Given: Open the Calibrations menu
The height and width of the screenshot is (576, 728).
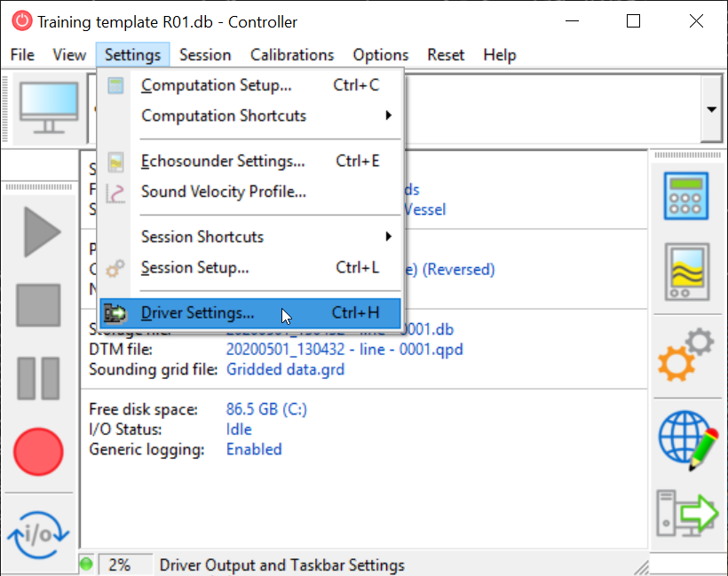Looking at the screenshot, I should point(292,55).
